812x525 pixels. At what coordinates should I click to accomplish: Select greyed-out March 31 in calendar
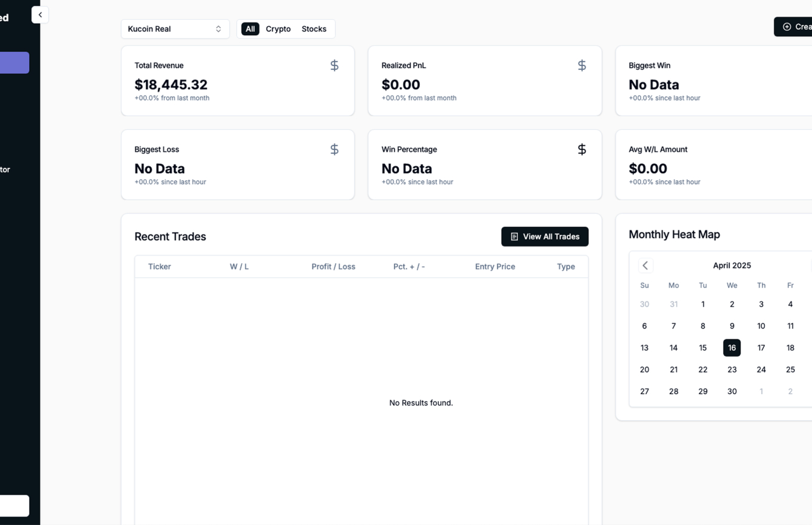[x=674, y=304]
